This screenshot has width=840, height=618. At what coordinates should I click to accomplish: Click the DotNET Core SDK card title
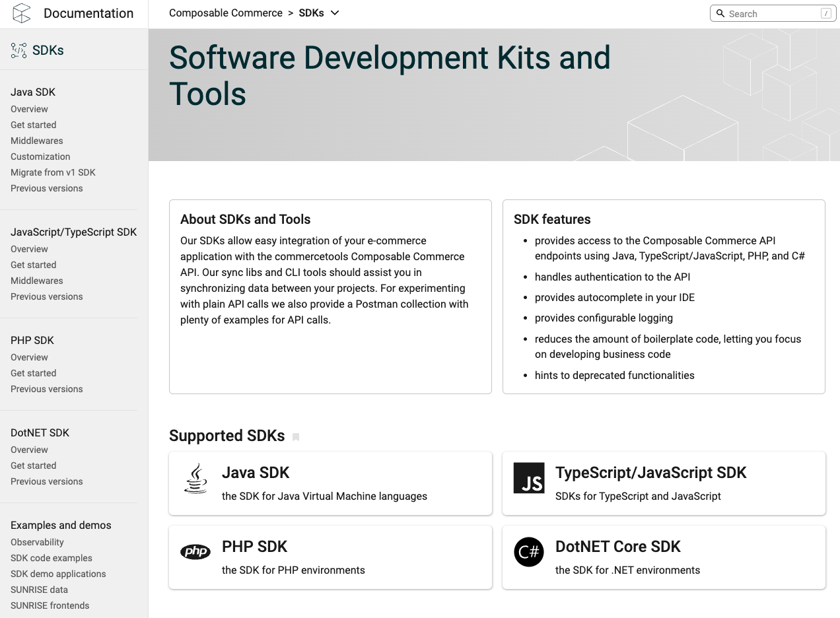617,547
